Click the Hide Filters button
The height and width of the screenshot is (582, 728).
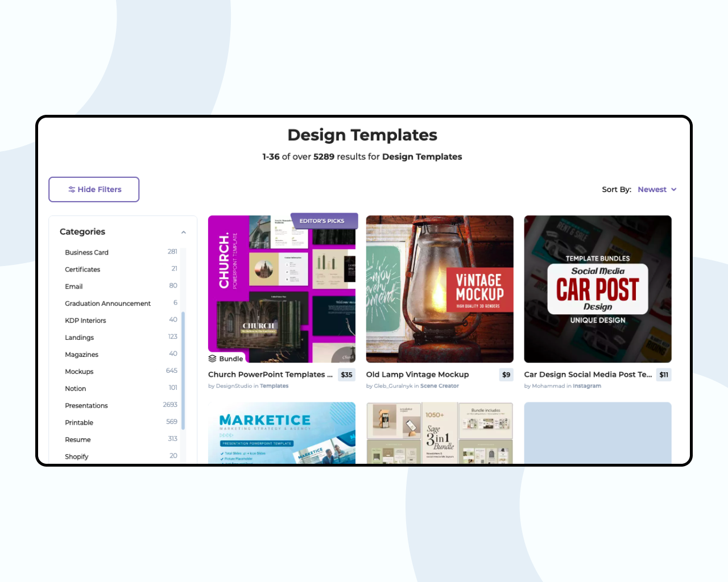pos(94,189)
